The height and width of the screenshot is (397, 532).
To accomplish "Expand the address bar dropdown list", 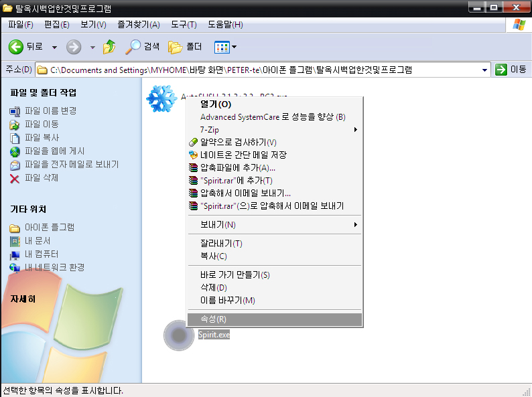I will point(485,70).
